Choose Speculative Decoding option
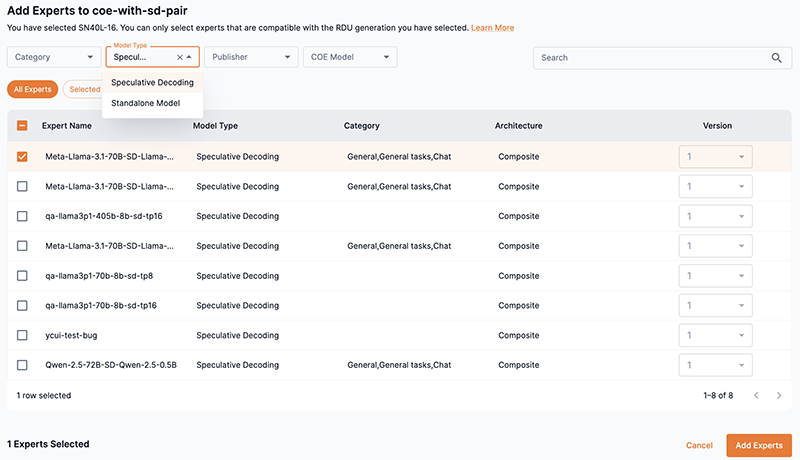 (152, 83)
